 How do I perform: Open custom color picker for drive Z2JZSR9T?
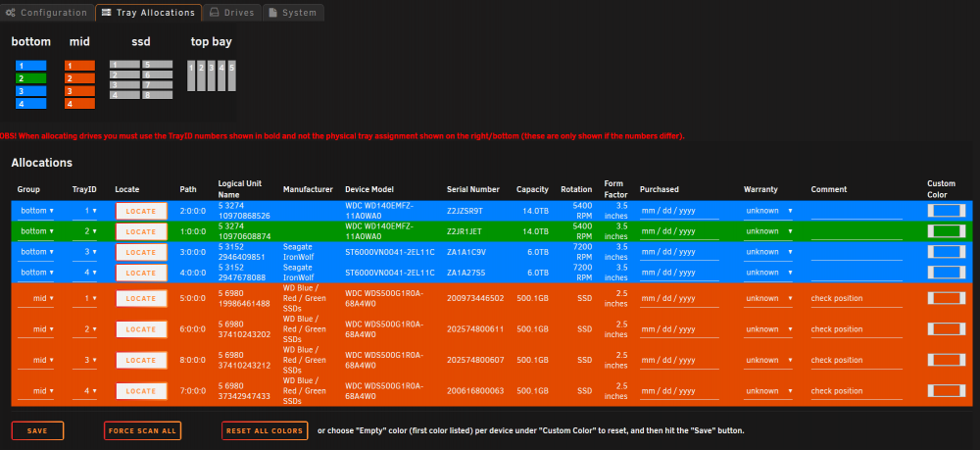coord(947,211)
